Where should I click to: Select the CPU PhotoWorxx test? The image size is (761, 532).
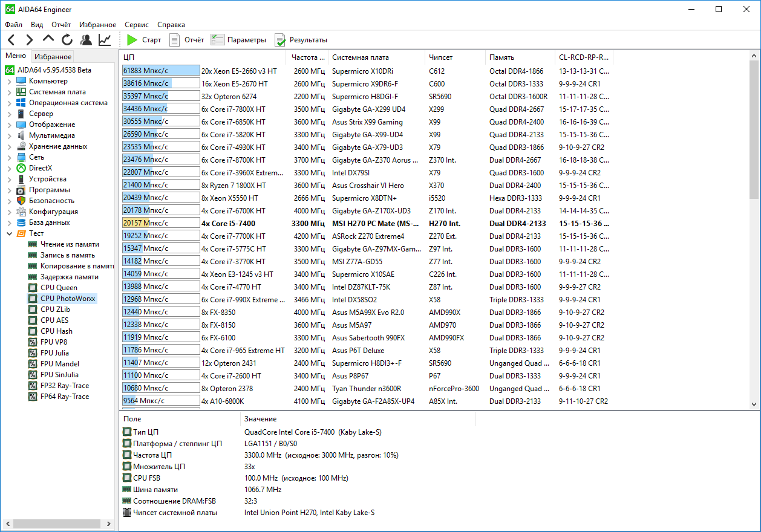[62, 299]
